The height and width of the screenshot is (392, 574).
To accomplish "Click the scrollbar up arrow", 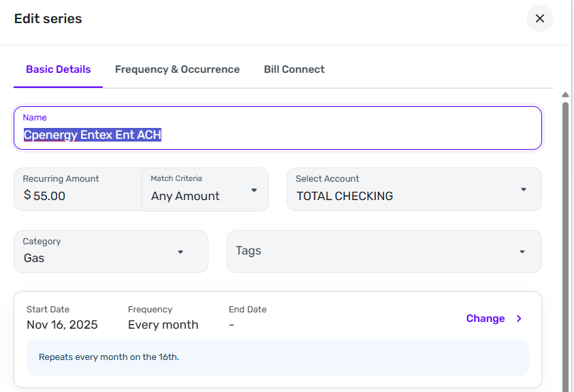I will (x=565, y=95).
